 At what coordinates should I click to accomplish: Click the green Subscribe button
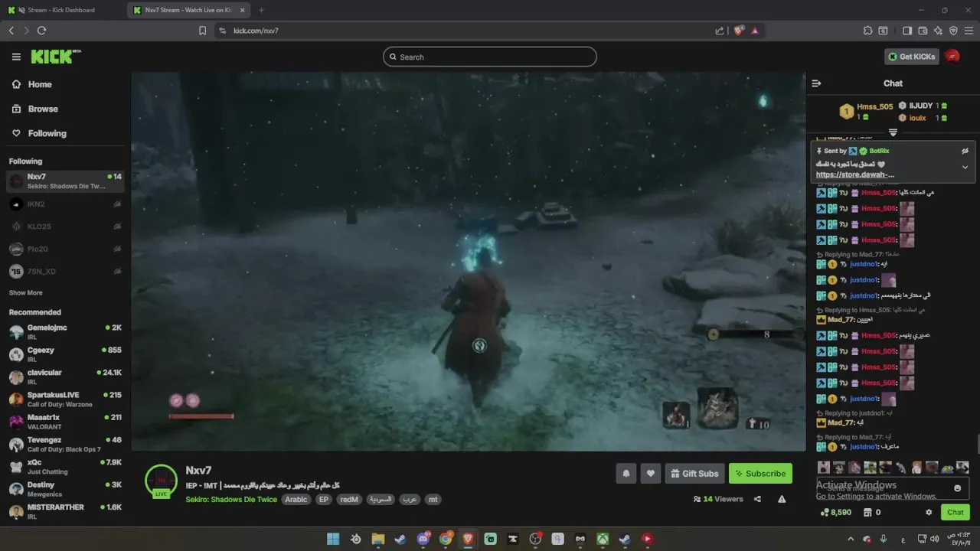coord(760,474)
